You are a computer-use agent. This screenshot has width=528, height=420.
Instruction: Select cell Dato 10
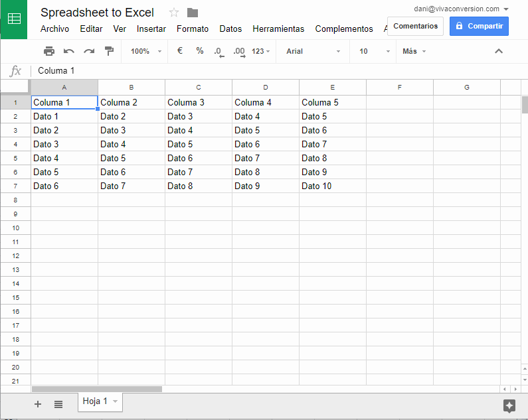pyautogui.click(x=332, y=186)
